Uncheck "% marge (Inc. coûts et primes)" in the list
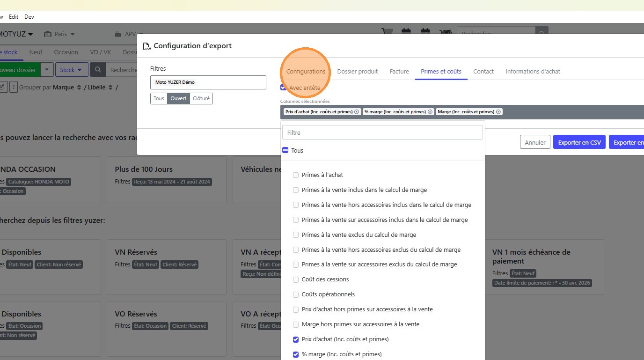644x360 pixels. pos(296,354)
